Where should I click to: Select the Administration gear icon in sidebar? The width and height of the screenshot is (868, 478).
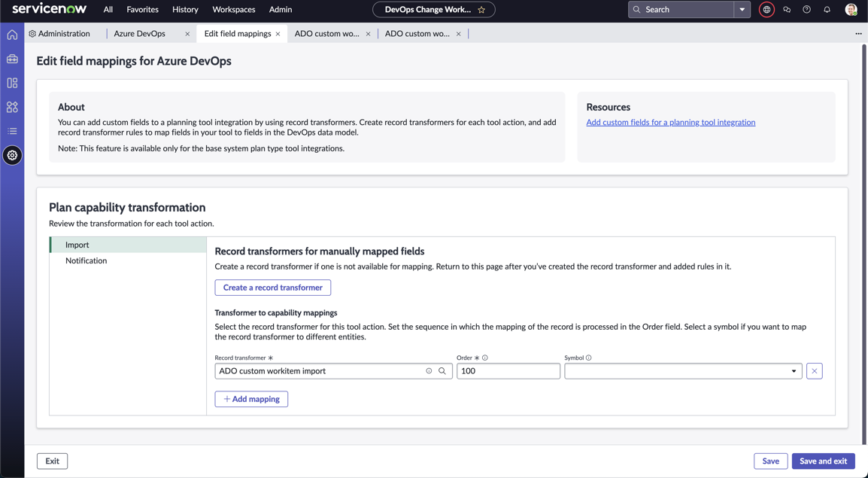click(12, 155)
